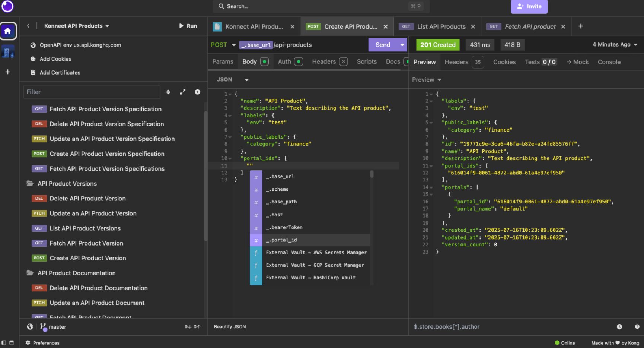Toggle the left sidebar panel icon
This screenshot has width=644, height=348.
pyautogui.click(x=4, y=342)
